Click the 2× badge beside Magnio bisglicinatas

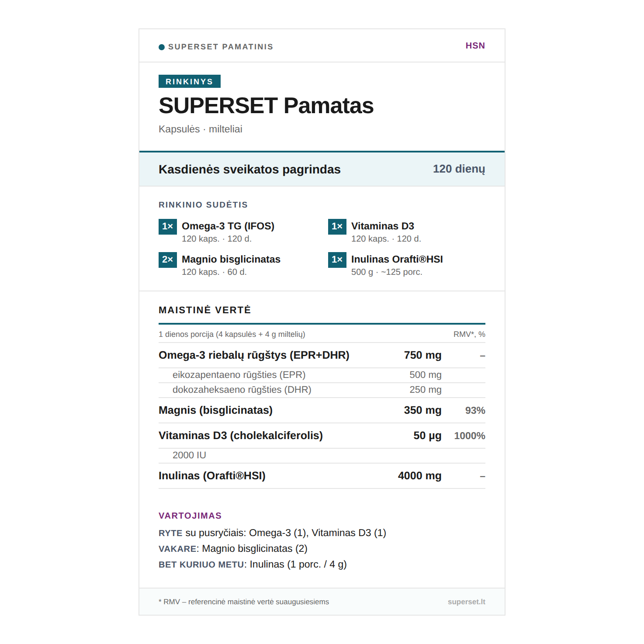pyautogui.click(x=167, y=260)
